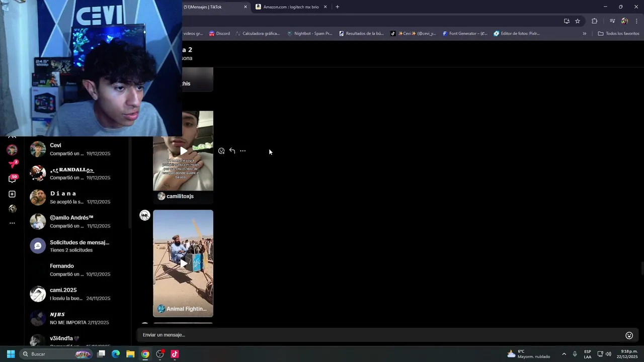644x362 pixels.
Task: Open volume control in system tray
Action: pyautogui.click(x=608, y=354)
